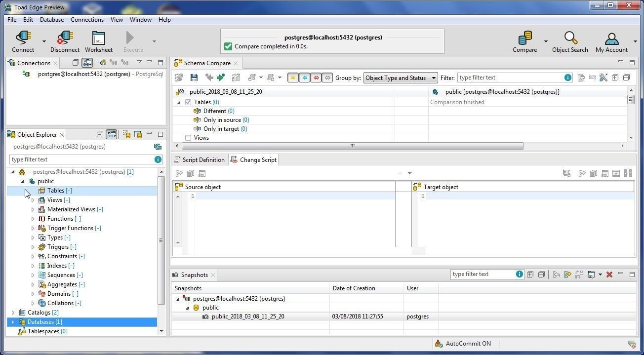The image size is (644, 355).
Task: Open the Window menu
Action: 141,20
